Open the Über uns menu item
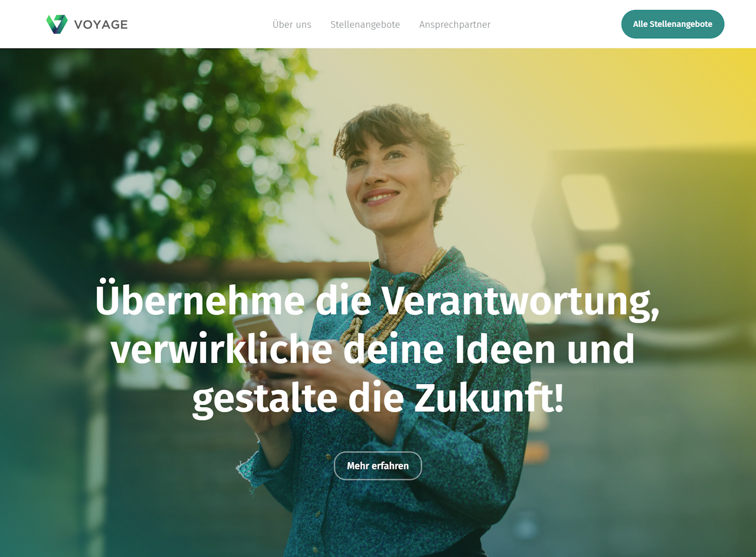This screenshot has height=557, width=756. coord(292,24)
